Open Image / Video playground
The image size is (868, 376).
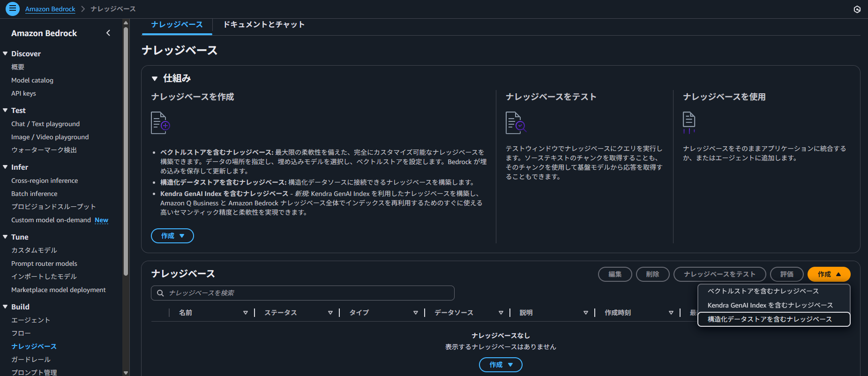coord(50,137)
